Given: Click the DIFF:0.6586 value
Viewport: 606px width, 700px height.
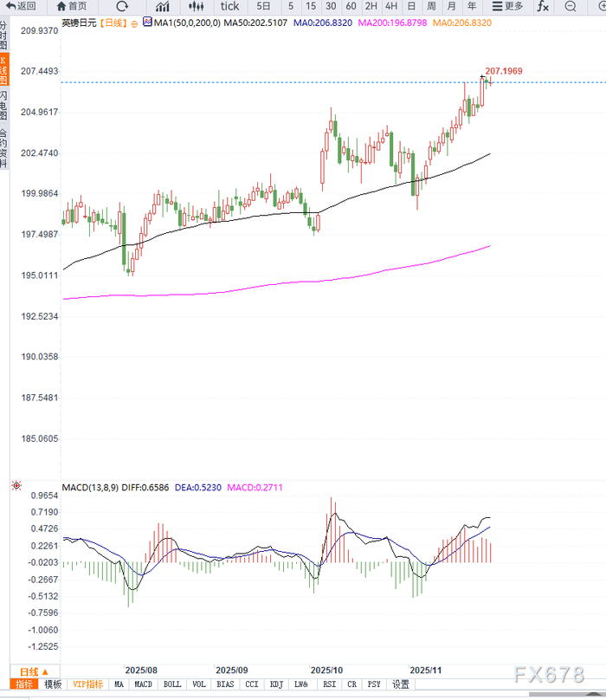Looking at the screenshot, I should pyautogui.click(x=145, y=488).
